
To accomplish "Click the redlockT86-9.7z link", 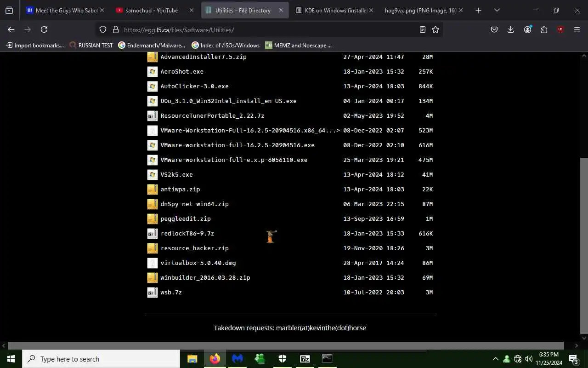I will click(187, 234).
